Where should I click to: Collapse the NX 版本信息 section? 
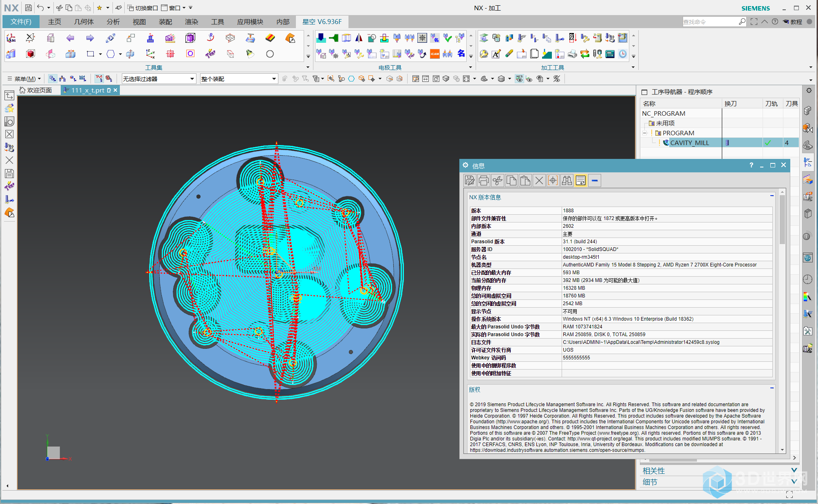[x=772, y=196]
